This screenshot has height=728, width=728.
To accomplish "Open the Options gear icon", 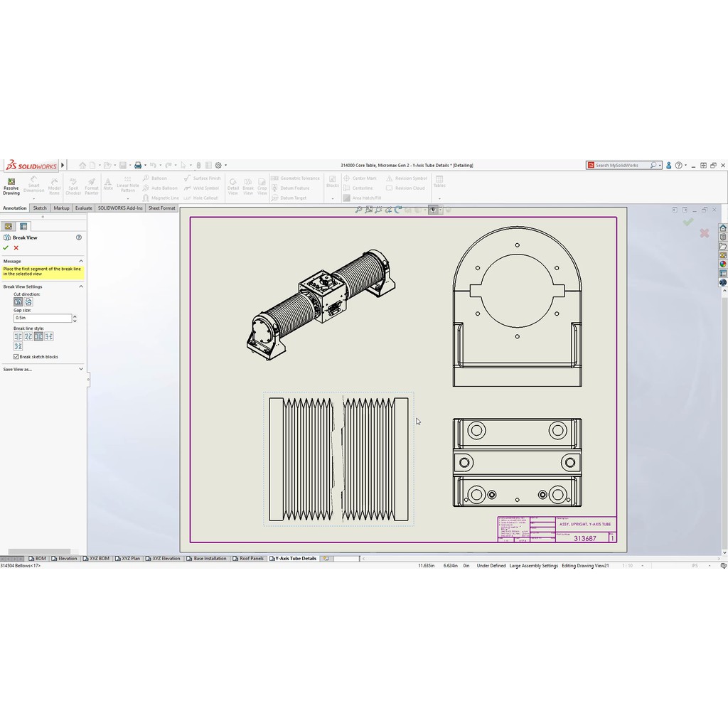I will 218,165.
